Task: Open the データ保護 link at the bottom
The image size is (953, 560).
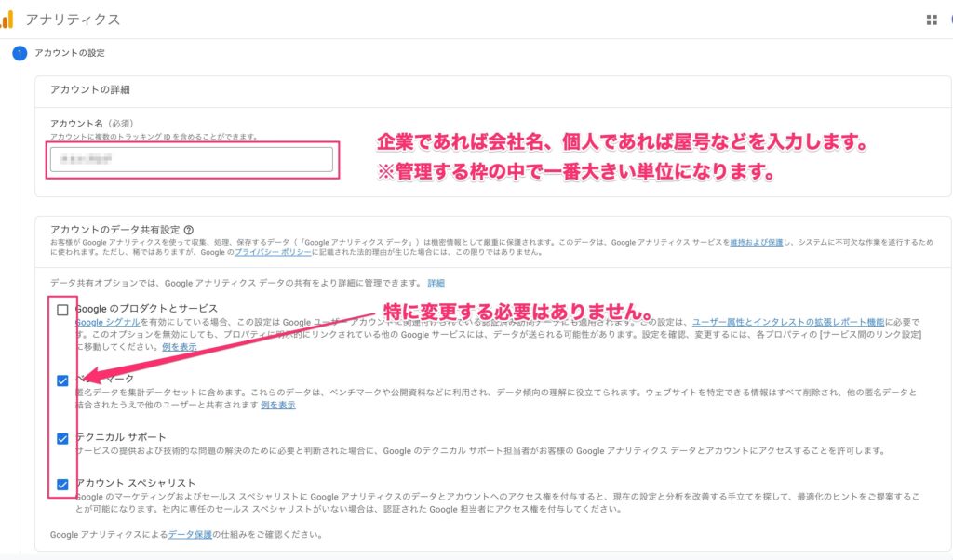Action: 190,535
